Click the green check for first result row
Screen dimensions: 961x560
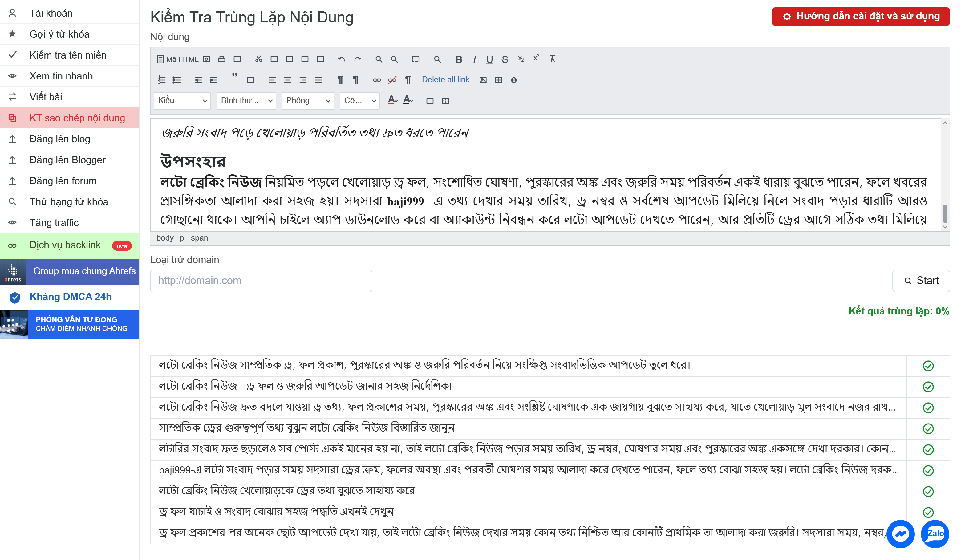coord(928,366)
